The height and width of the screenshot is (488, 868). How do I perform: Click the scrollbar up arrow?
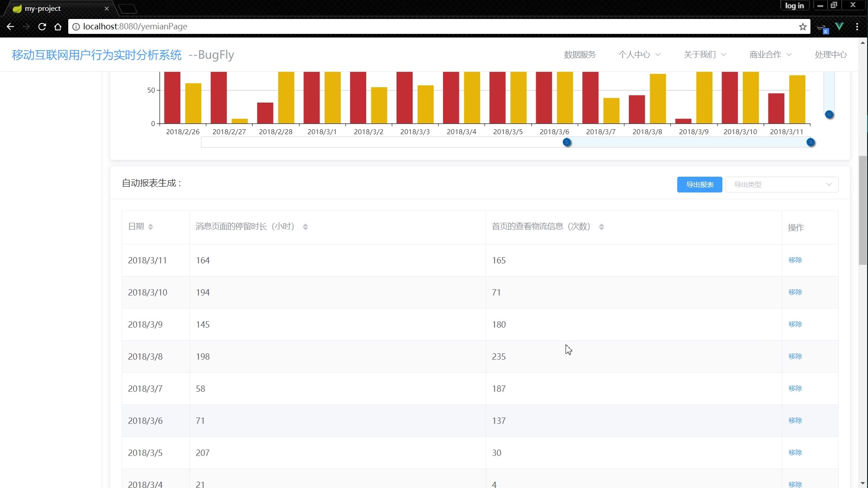(x=863, y=42)
